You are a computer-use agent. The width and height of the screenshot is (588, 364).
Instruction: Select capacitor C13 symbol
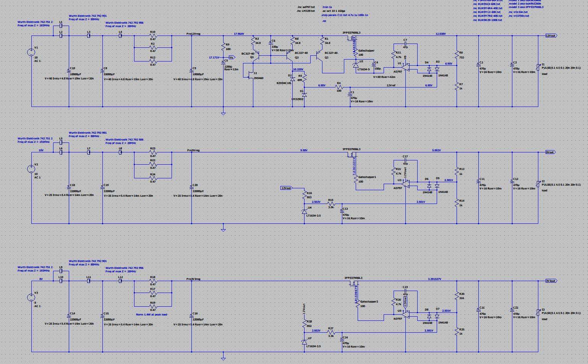point(342,212)
